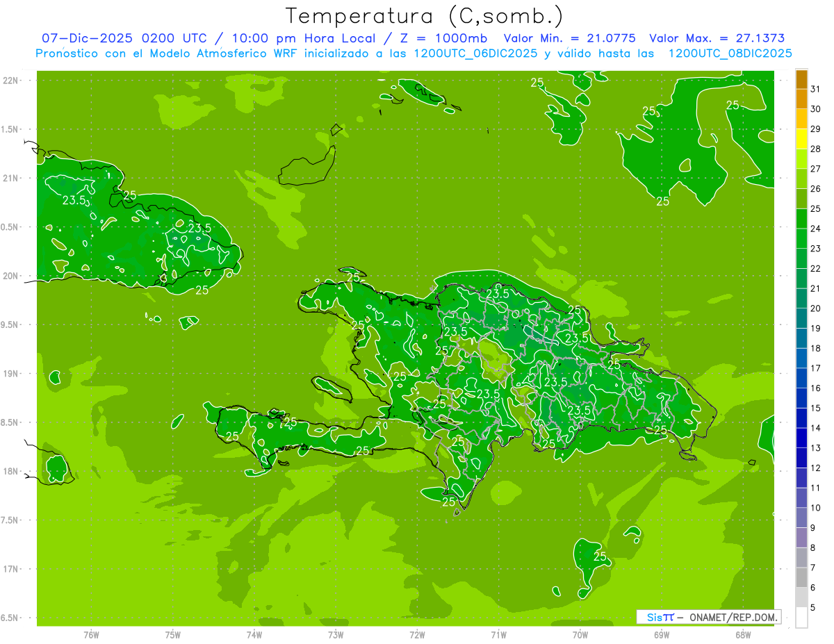Image resolution: width=834 pixels, height=644 pixels.
Task: Click the "0.5N" latitude label
Action: pos(10,227)
